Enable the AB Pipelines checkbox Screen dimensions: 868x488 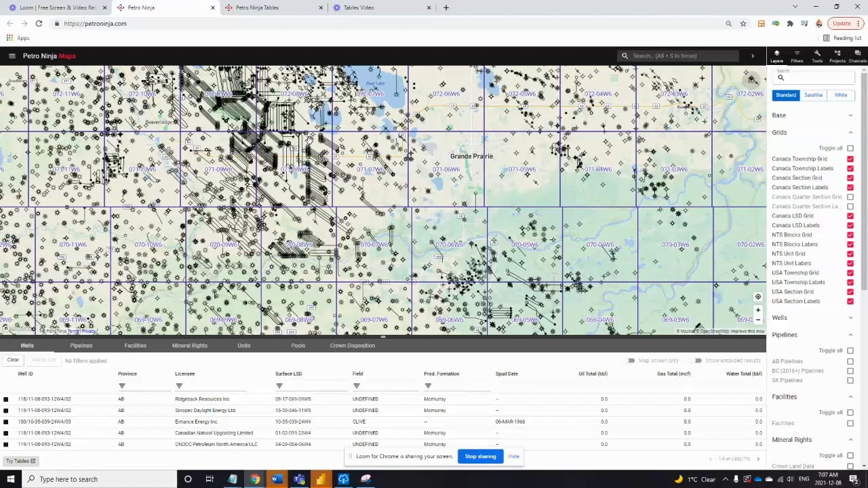tap(850, 362)
